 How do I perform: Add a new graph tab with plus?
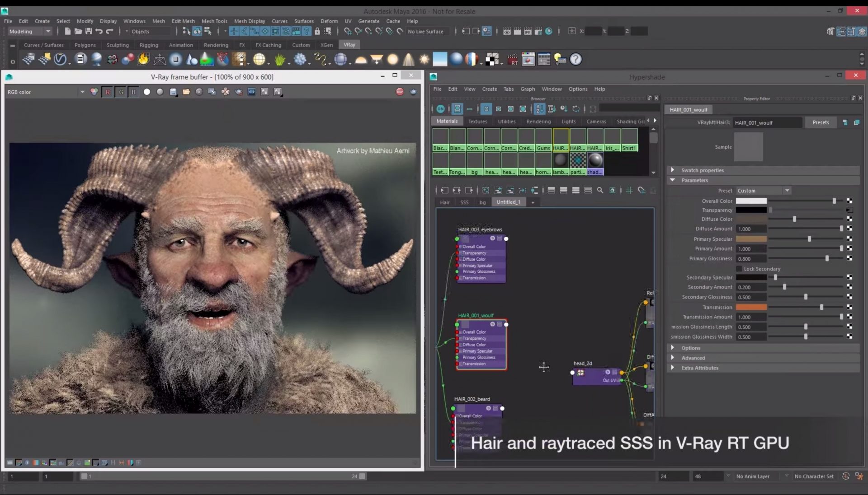(x=533, y=202)
